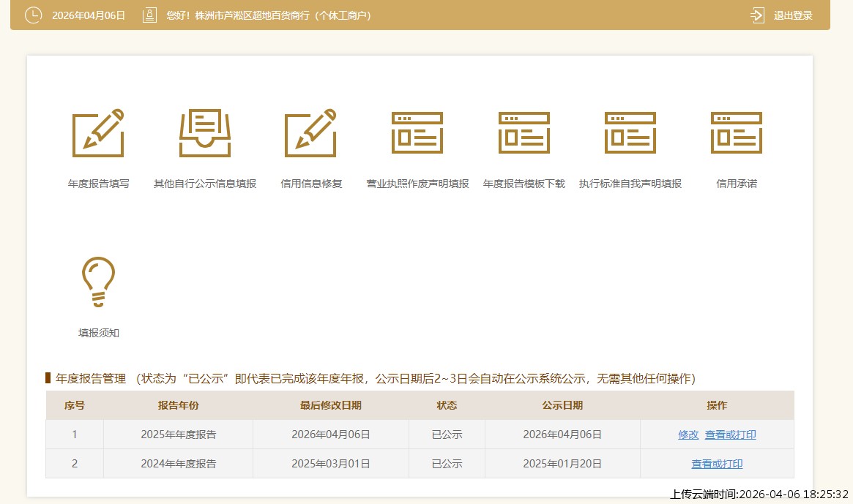Click the 年度报告填写 text label
This screenshot has height=504, width=853.
pos(98,184)
